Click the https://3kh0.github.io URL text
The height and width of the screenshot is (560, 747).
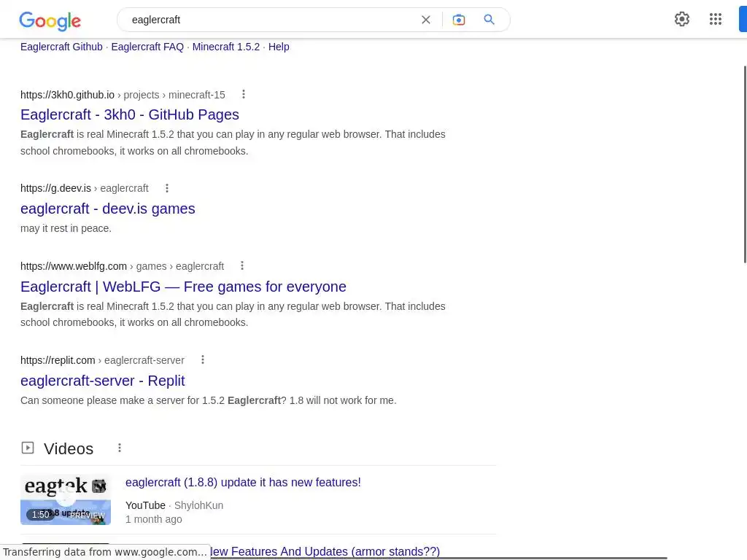pos(67,95)
